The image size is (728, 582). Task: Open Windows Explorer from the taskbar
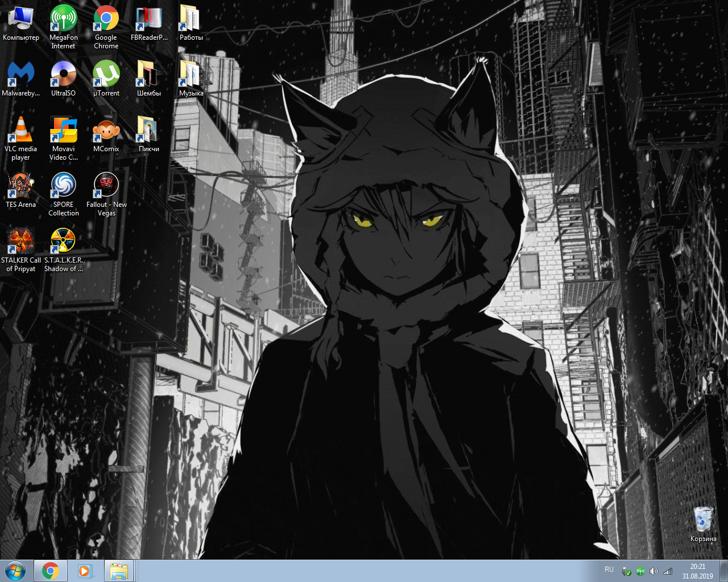coord(119,571)
